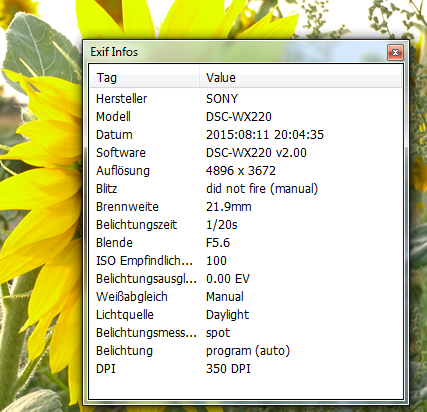The height and width of the screenshot is (412, 427).
Task: Select the Software row
Action: [x=246, y=153]
